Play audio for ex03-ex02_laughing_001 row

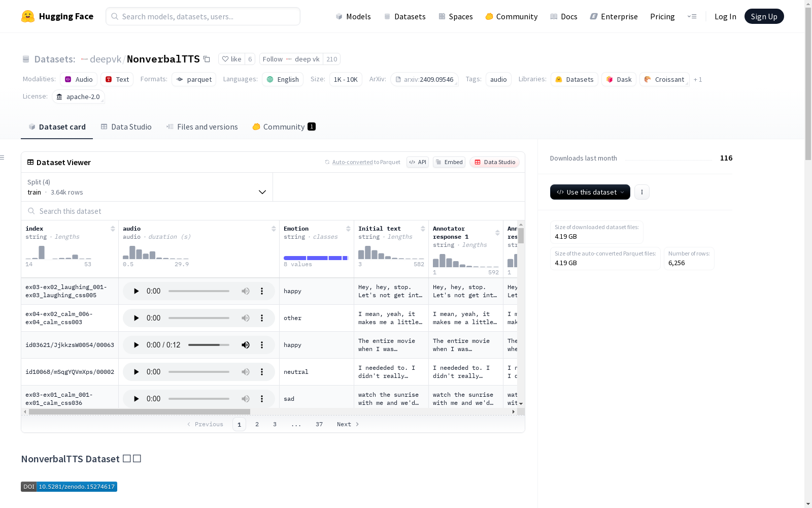coord(136,291)
